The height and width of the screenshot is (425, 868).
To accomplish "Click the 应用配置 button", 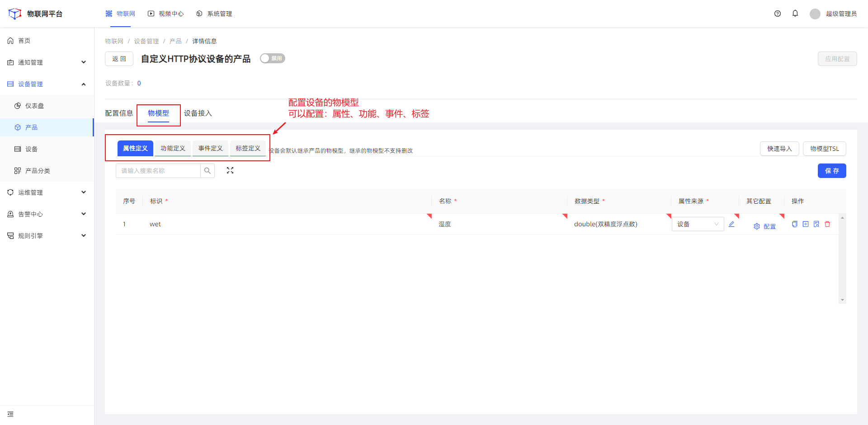I will [837, 59].
